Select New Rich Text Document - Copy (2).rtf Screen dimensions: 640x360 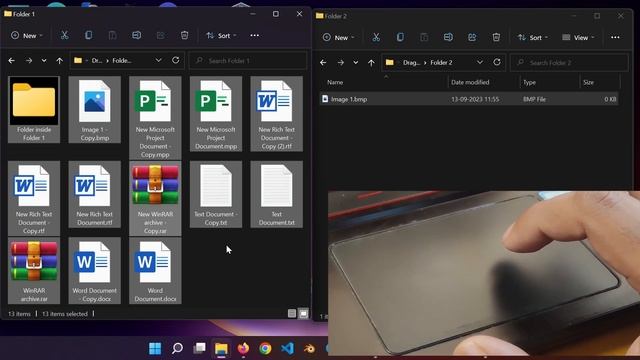pyautogui.click(x=276, y=113)
